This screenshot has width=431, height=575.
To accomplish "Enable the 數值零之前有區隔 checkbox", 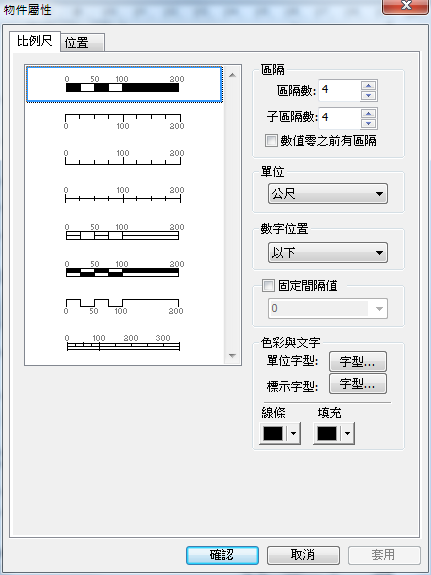I will 271,140.
